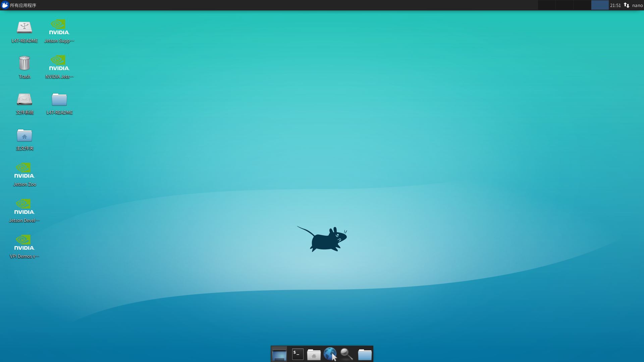Open application finder magnifier in dock
This screenshot has height=362, width=644.
point(346,354)
